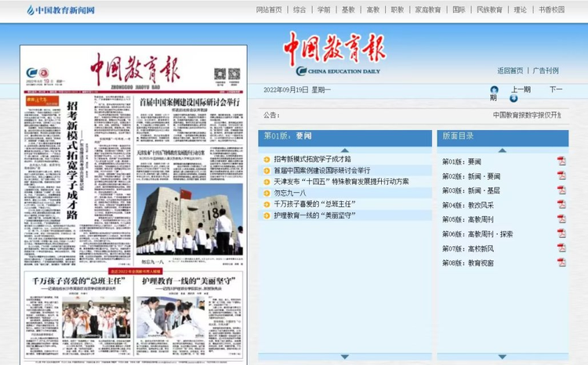Image resolution: width=588 pixels, height=365 pixels.
Task: Click the previous issue arrow icon (上一期)
Action: (493, 89)
